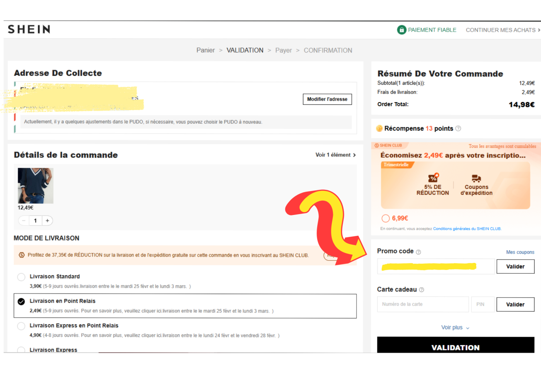The image size is (541, 392).
Task: Click the Frais de livraison 2,49€ value
Action: click(528, 92)
